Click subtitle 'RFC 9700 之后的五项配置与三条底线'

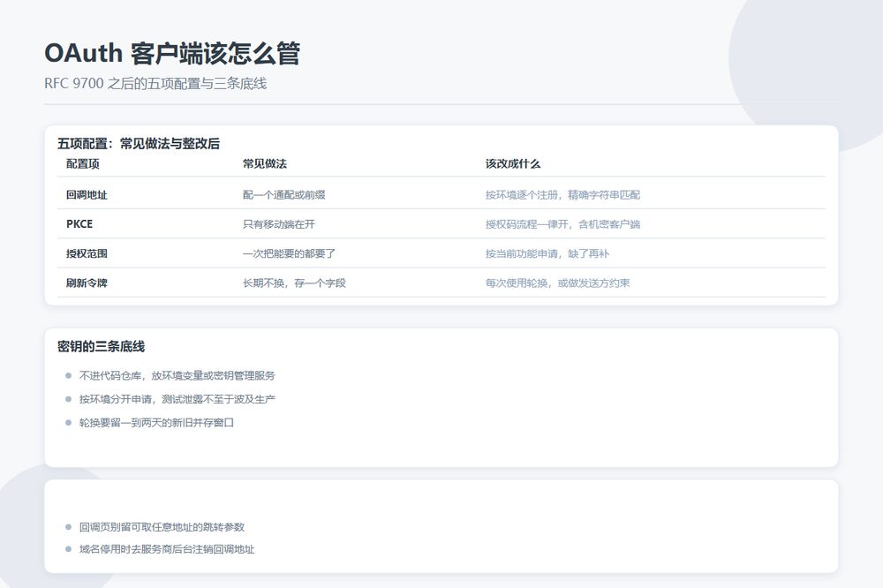coord(155,84)
